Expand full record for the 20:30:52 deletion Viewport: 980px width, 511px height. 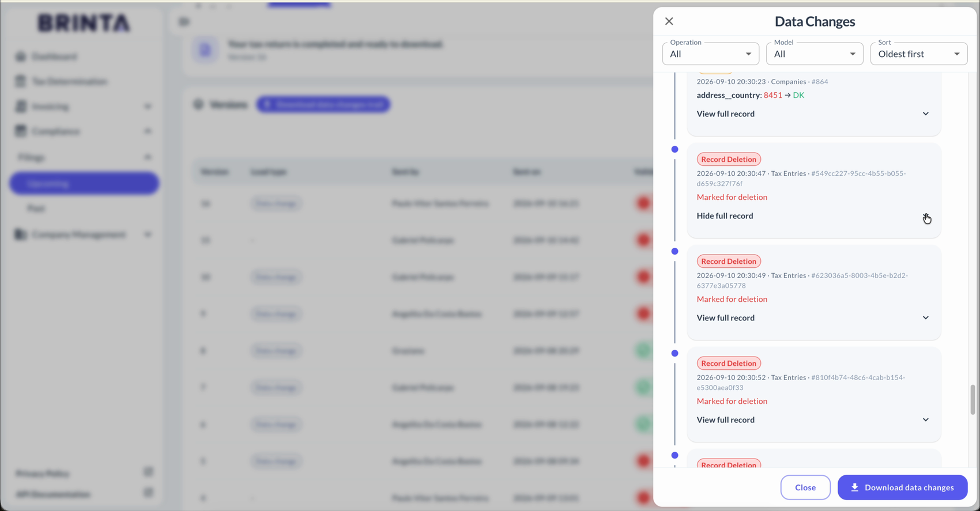pos(813,420)
